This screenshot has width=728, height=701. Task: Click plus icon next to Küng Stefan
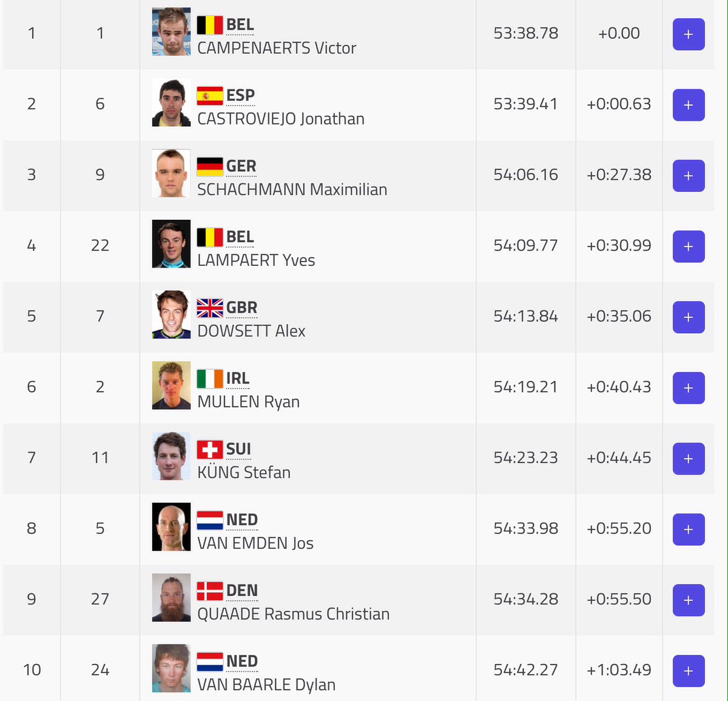click(x=689, y=459)
